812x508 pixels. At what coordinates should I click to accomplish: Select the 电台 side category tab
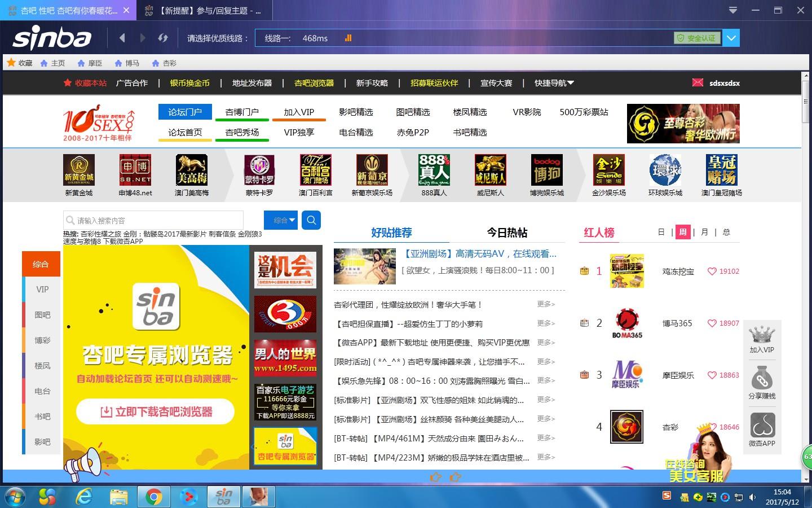42,391
